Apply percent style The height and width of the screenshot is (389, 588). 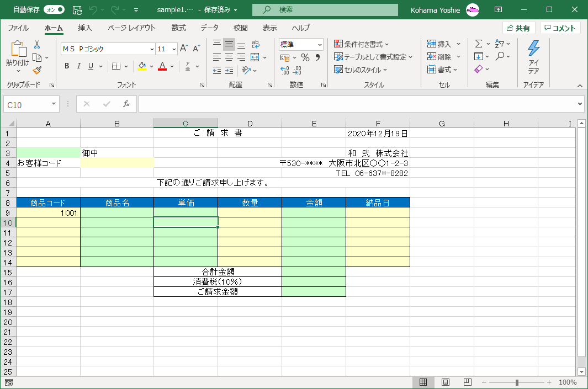305,57
